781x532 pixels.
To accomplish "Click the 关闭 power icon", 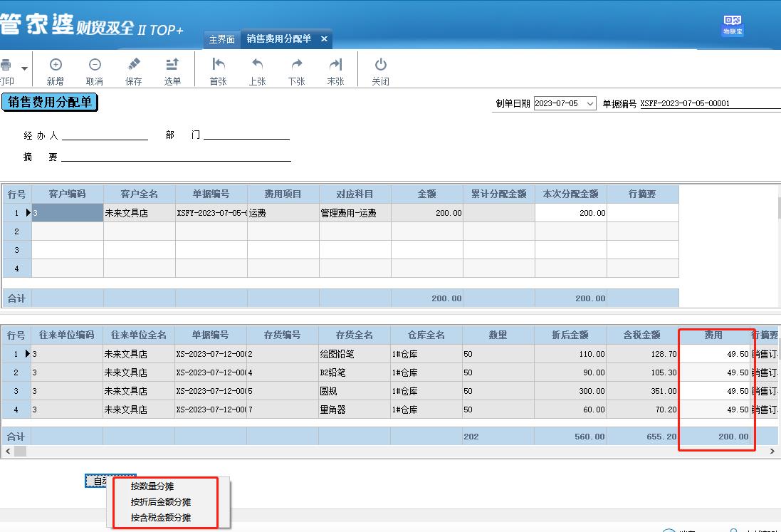I will click(381, 65).
